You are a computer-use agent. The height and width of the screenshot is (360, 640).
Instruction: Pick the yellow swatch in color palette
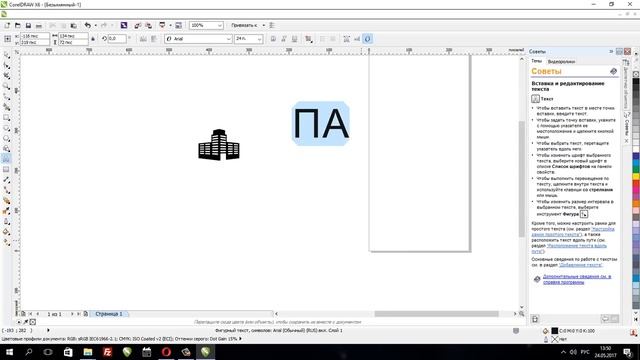636,176
